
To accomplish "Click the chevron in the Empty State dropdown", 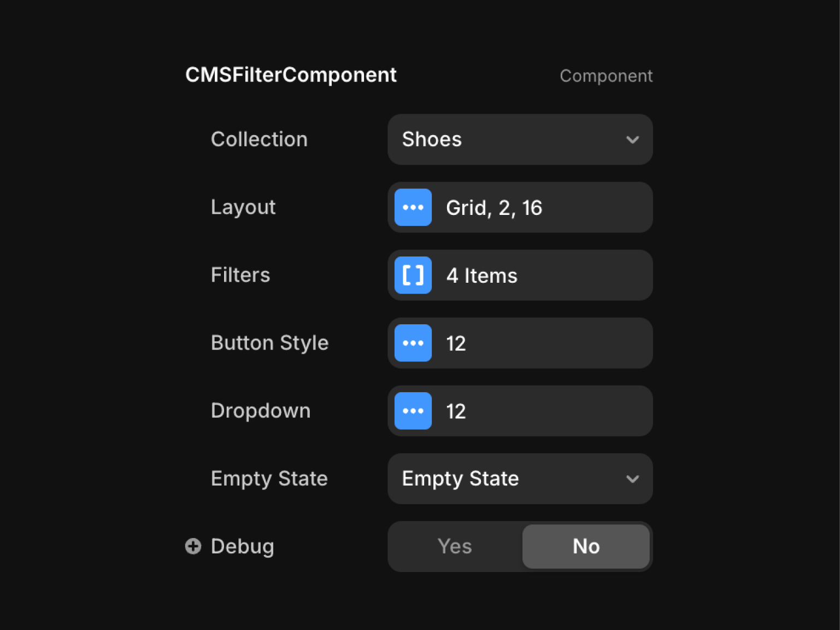I will pyautogui.click(x=632, y=479).
